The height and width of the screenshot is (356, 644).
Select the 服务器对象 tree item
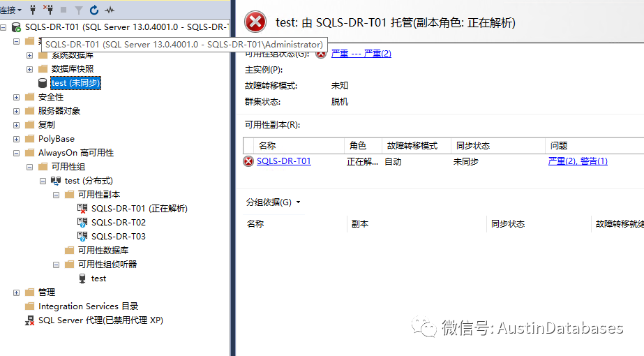coord(59,110)
